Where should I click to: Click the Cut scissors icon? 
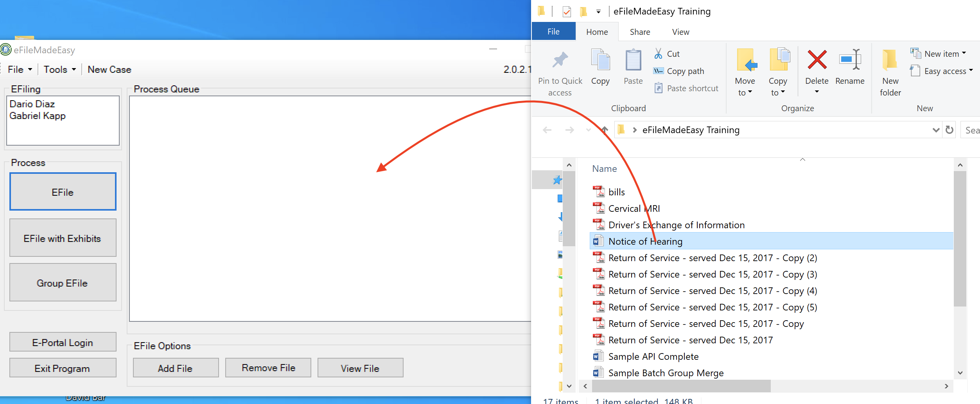659,54
